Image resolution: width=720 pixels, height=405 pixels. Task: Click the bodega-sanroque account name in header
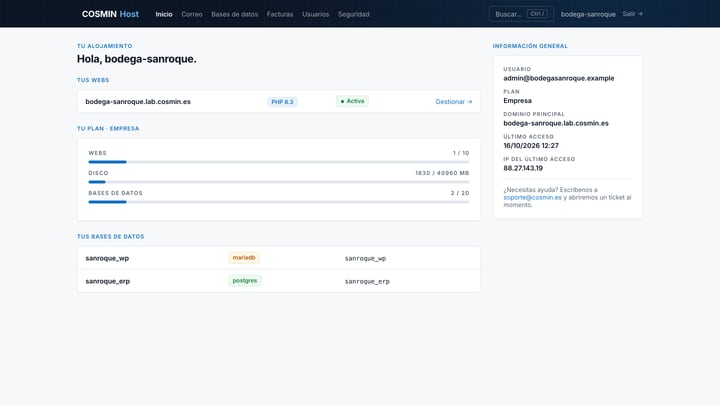click(588, 14)
